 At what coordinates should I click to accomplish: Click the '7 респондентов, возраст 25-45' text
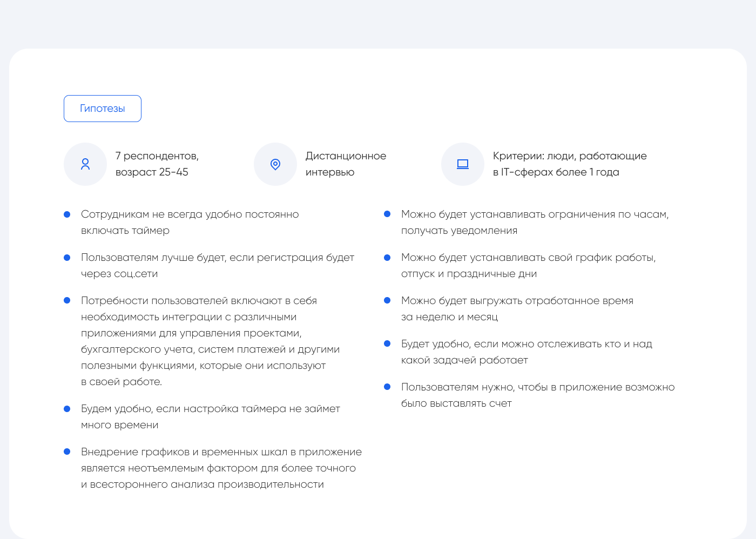coord(157,164)
